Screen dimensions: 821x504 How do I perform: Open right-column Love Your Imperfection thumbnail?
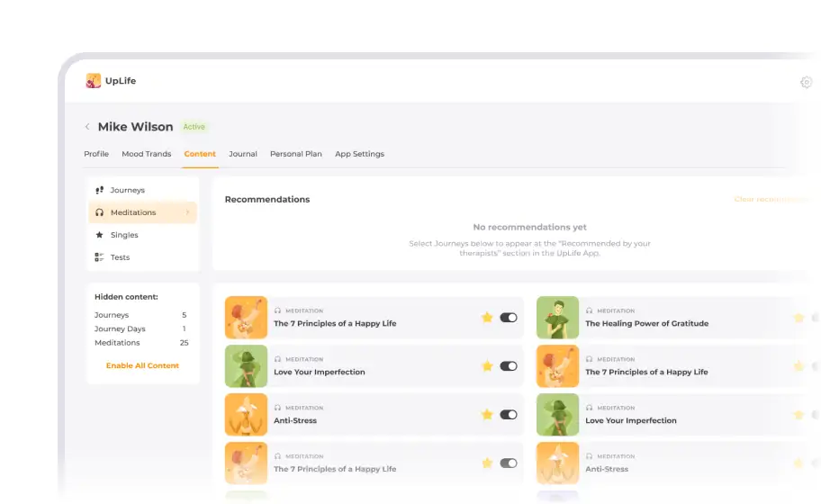[557, 415]
